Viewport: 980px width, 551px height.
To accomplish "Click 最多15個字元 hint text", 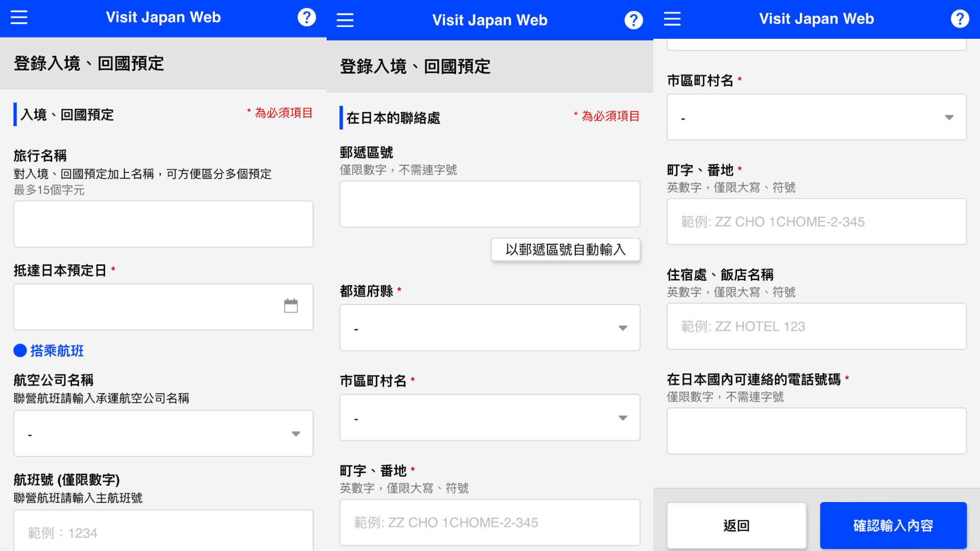I will click(49, 190).
